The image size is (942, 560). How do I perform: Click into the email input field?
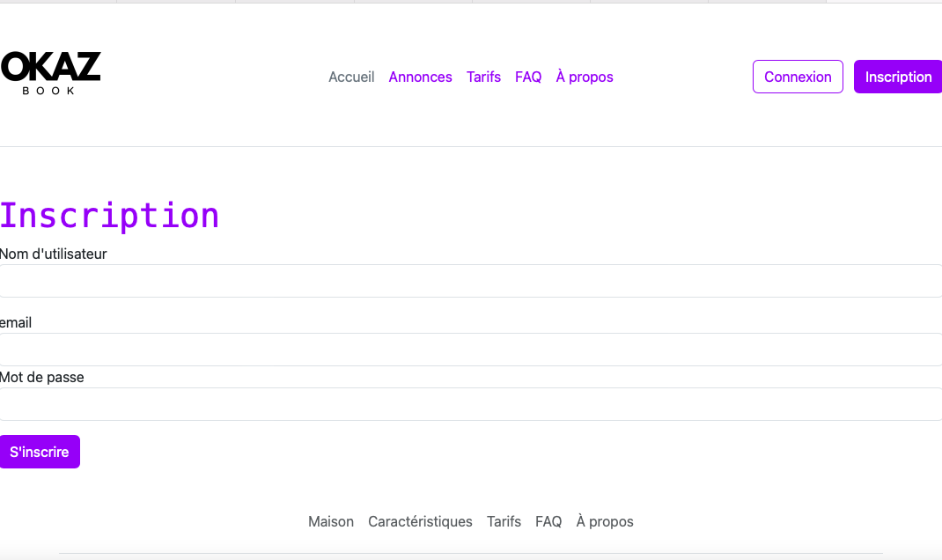coord(471,350)
